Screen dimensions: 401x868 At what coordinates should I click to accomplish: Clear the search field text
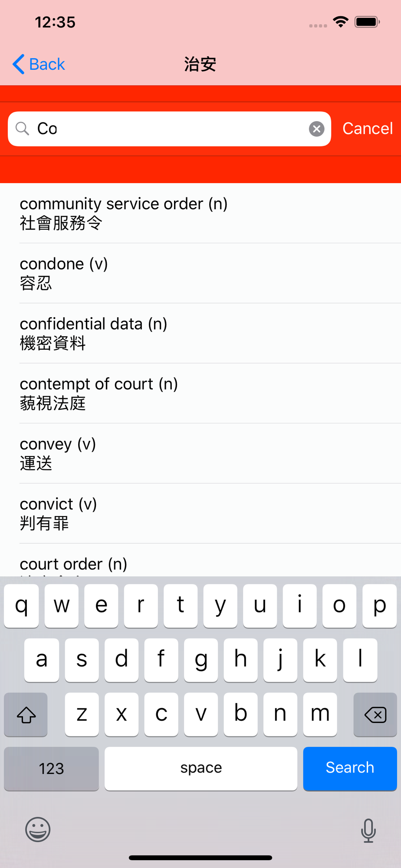pos(316,129)
